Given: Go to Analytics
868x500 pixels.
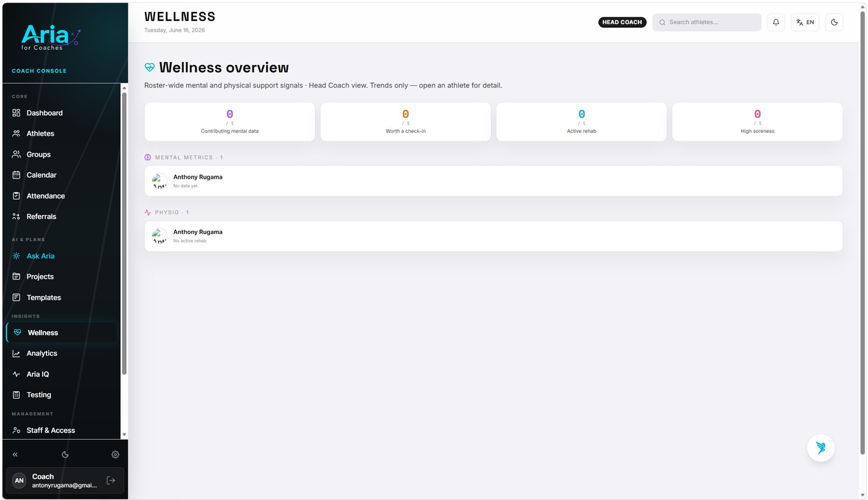Looking at the screenshot, I should click(x=62, y=354).
